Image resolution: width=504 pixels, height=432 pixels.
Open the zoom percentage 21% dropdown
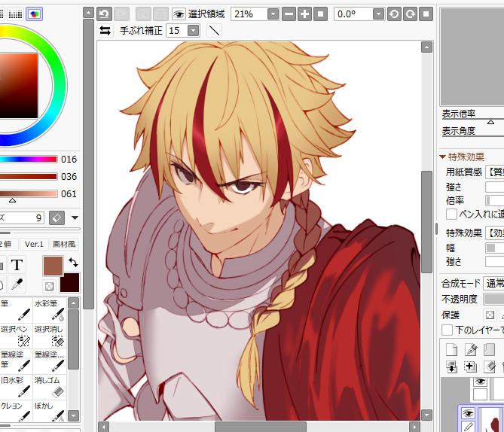pyautogui.click(x=273, y=14)
